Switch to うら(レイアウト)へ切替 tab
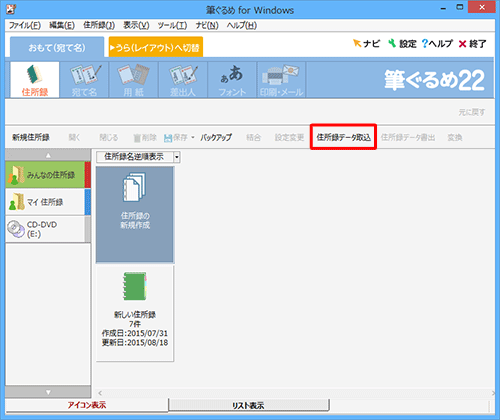 [x=156, y=47]
